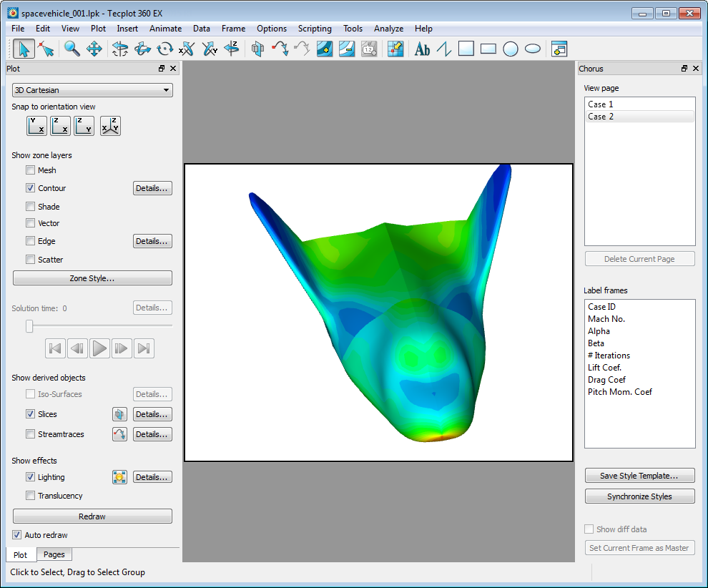The width and height of the screenshot is (708, 588).
Task: Snap to default 3D orientation view
Action: click(110, 126)
